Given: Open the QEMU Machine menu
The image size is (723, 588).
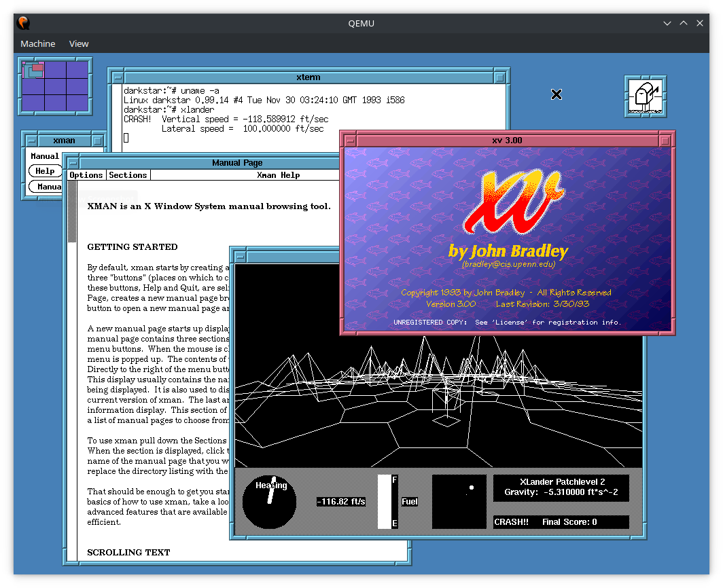Looking at the screenshot, I should tap(38, 43).
